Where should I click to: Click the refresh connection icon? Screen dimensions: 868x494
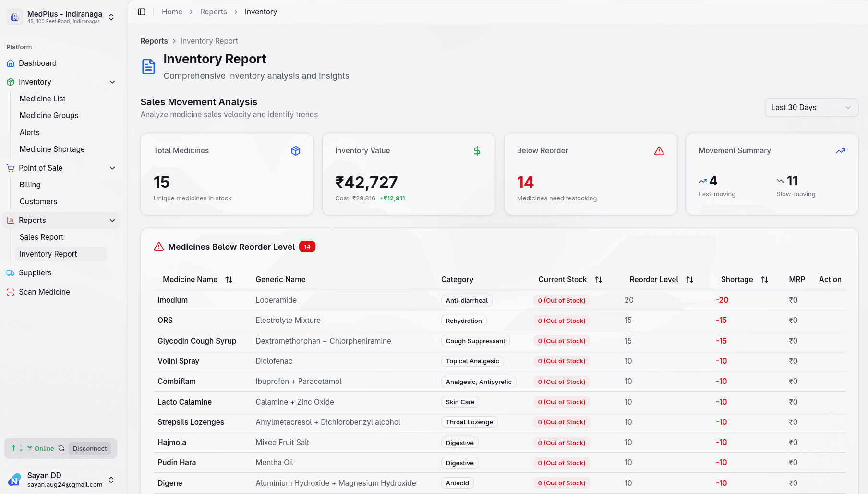tap(61, 448)
